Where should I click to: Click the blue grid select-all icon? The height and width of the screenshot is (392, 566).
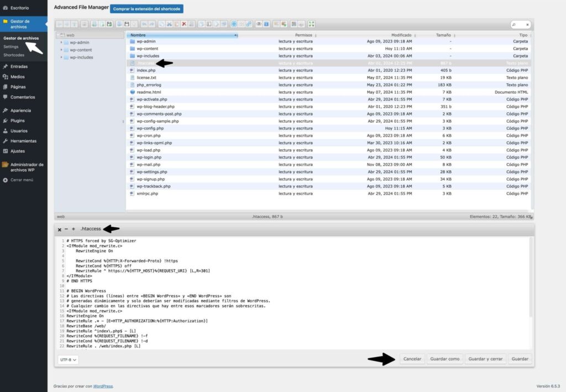tap(234, 24)
